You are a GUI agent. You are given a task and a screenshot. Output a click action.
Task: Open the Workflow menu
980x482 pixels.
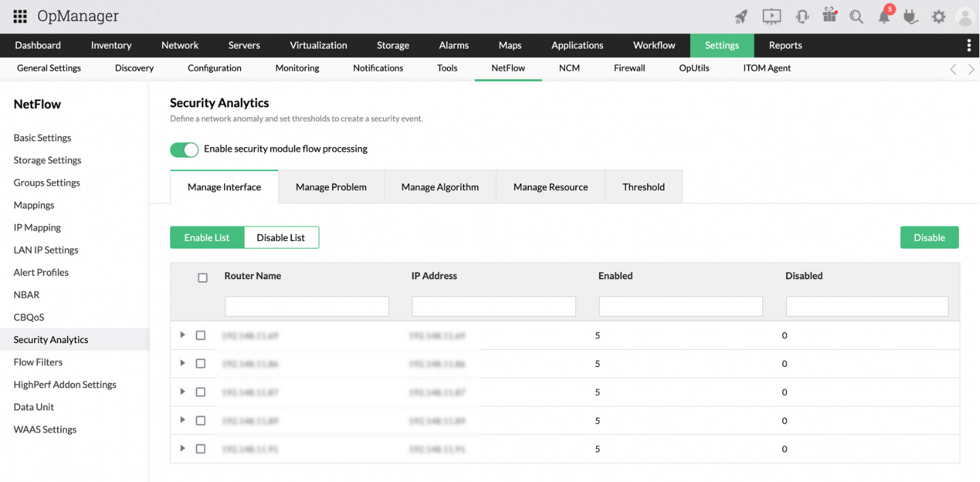pyautogui.click(x=654, y=45)
